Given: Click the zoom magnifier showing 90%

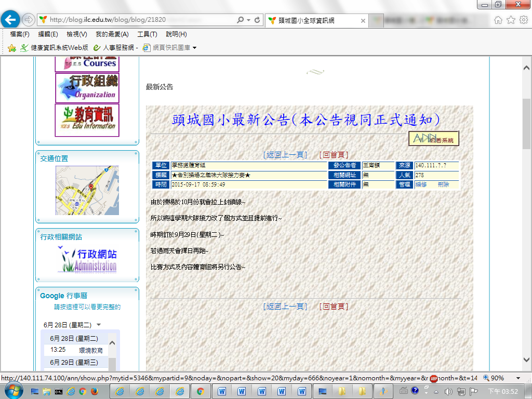Looking at the screenshot, I should [x=486, y=378].
